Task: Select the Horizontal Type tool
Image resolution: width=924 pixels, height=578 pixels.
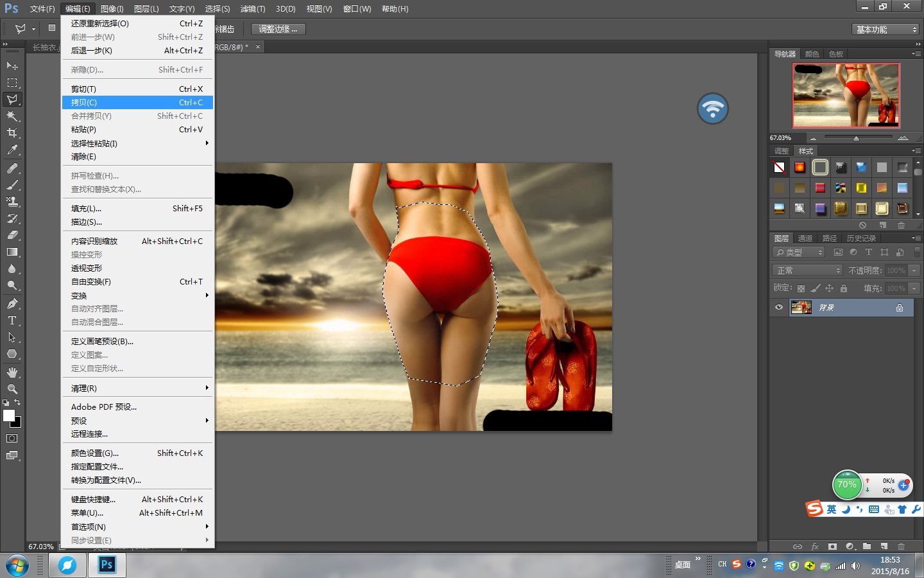Action: click(x=12, y=320)
